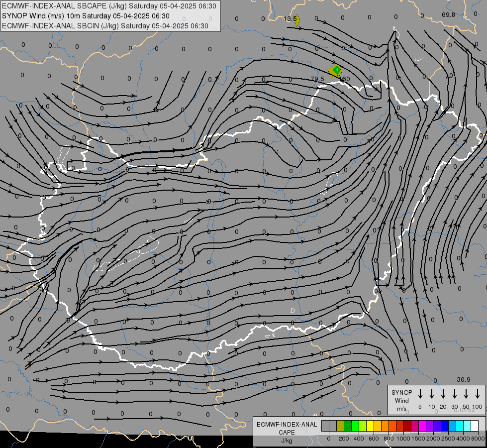Pick the bright magenta swatch in CAPE legend
Image resolution: width=487 pixels, height=448 pixels.
423,426
